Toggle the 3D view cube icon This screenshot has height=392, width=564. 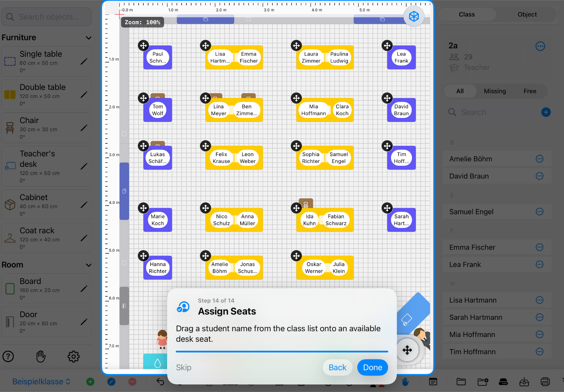click(414, 16)
